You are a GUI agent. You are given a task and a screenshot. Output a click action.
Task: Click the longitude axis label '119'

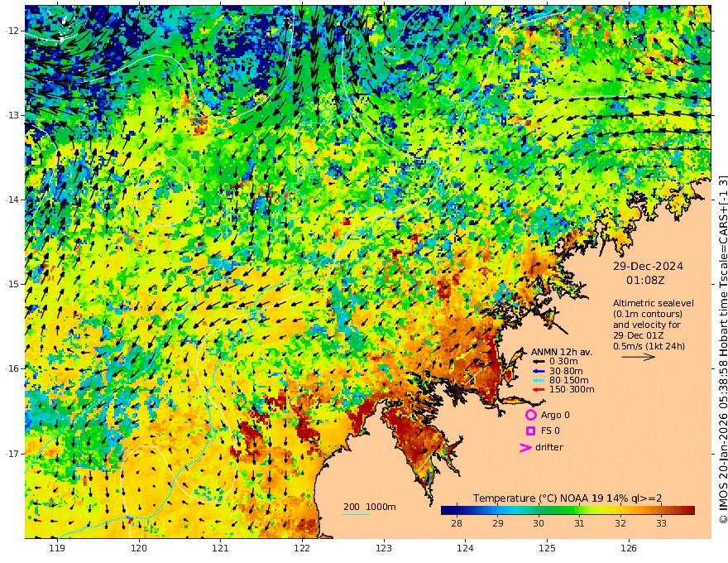(x=57, y=549)
